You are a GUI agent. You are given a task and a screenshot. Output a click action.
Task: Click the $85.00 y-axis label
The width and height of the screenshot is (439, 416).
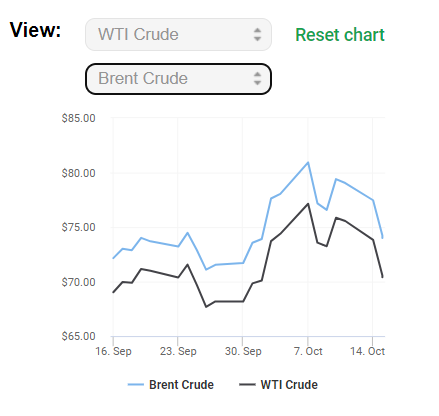(x=78, y=118)
